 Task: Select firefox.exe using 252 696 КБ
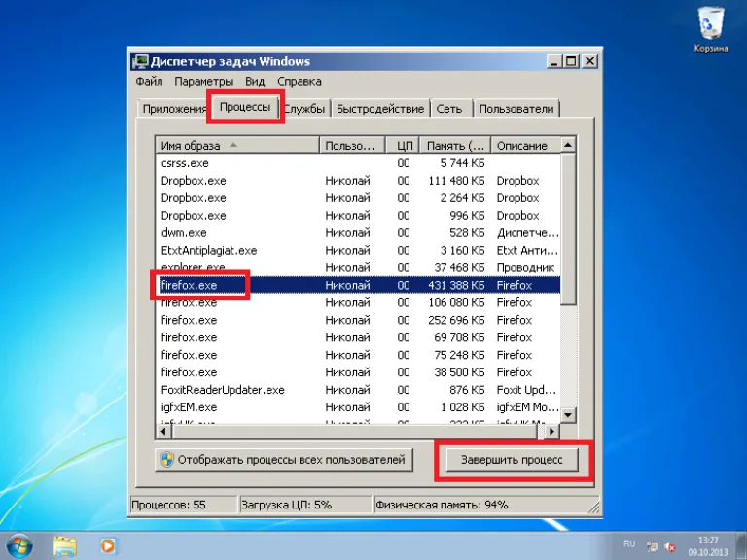point(358,321)
